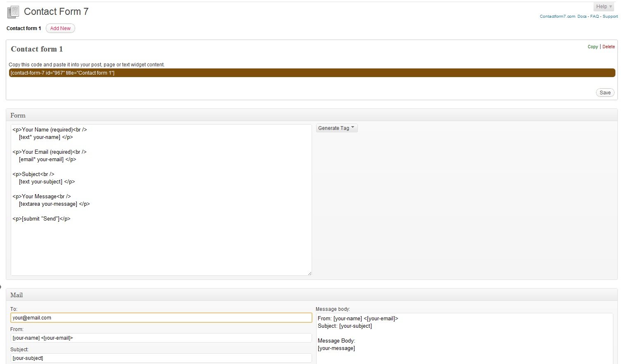622x364 pixels.
Task: Click the '[submit "Send"]' line
Action: (41, 219)
